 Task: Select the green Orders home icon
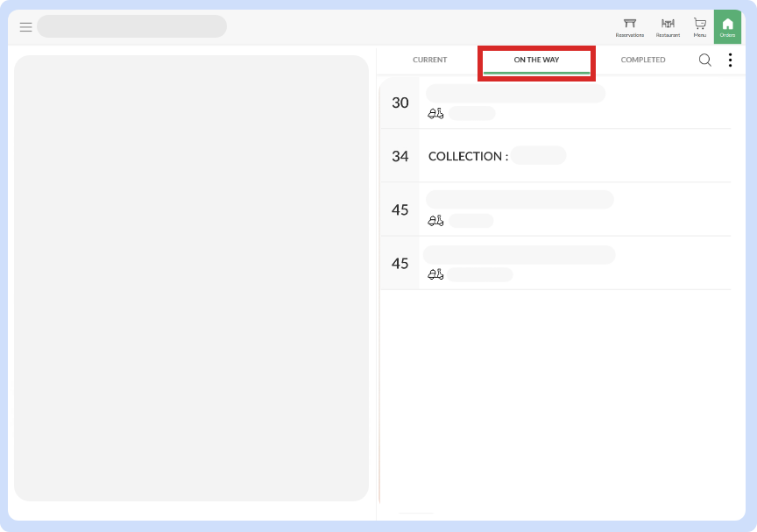727,26
